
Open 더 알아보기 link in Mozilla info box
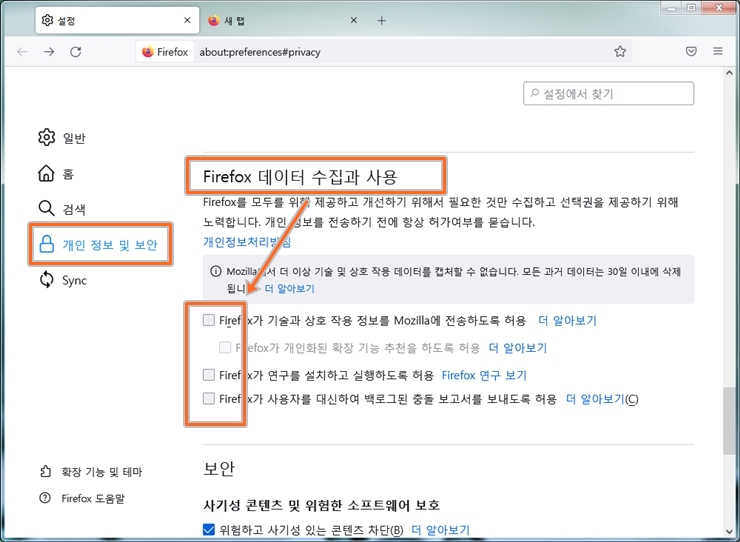coord(289,288)
